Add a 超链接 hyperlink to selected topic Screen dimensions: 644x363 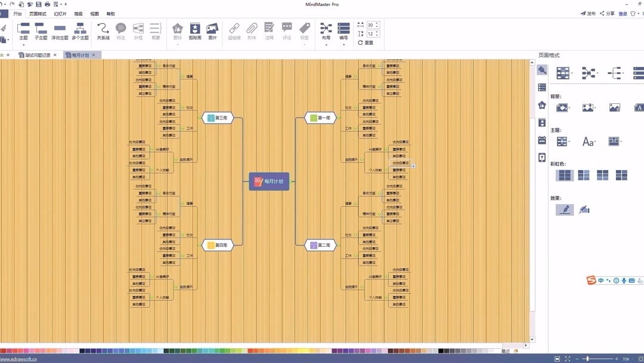pos(234,30)
